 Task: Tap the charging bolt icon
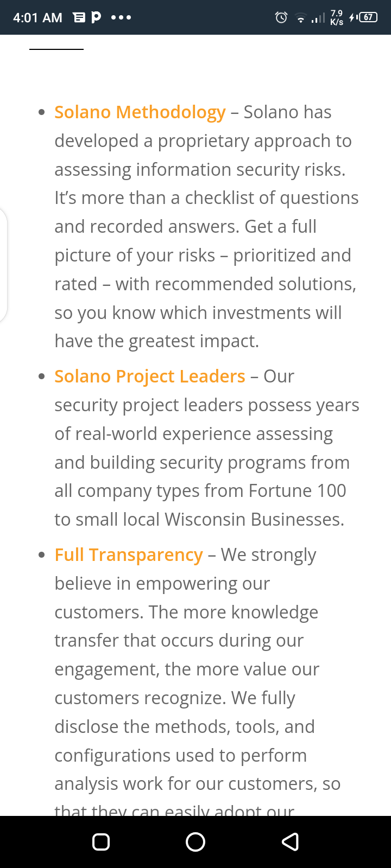click(352, 17)
